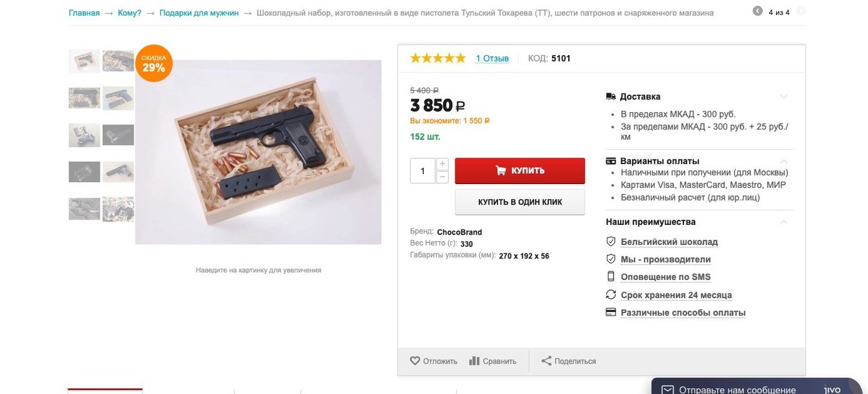The image size is (868, 394).
Task: Open Подарки для мужчин breadcrumb
Action: pos(199,13)
